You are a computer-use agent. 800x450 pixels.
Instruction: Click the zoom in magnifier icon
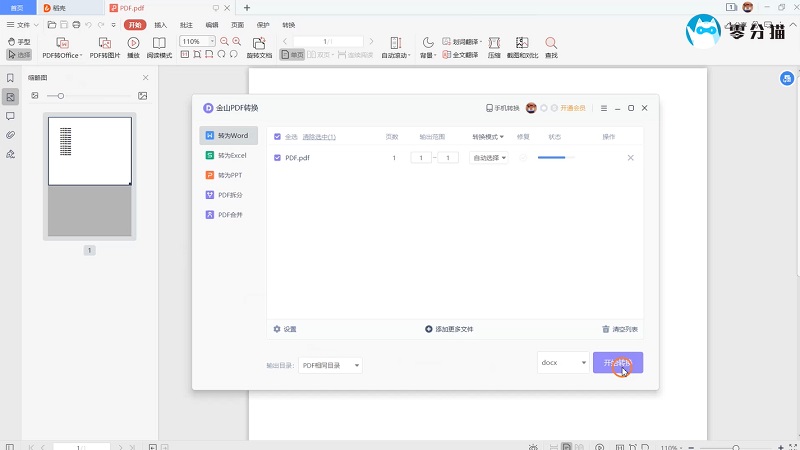tap(237, 41)
